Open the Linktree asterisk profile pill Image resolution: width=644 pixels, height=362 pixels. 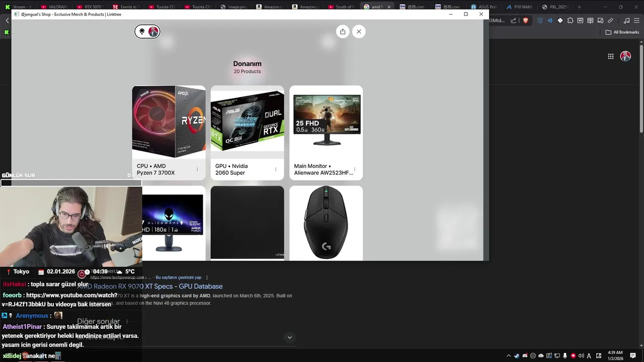(x=147, y=31)
